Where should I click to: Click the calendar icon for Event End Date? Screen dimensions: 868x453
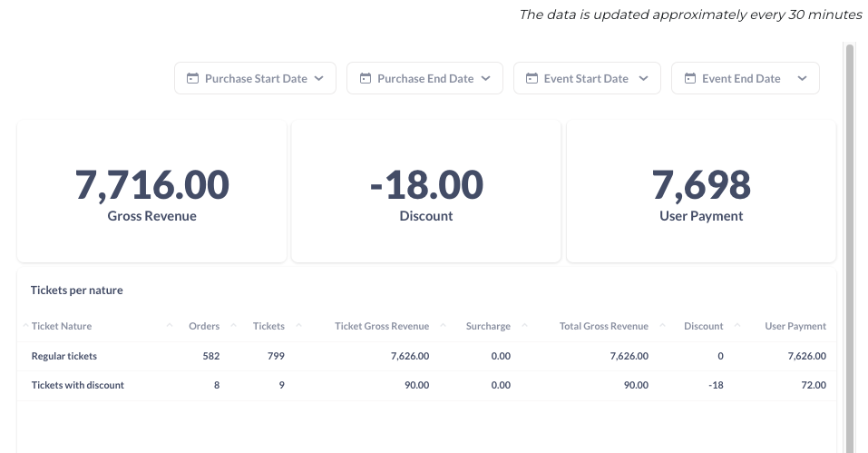click(x=689, y=78)
